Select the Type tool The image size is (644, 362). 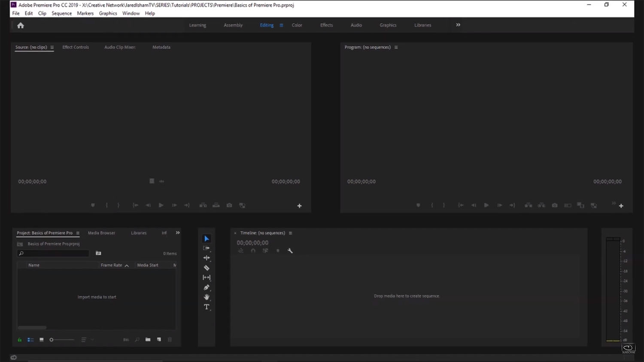[x=207, y=307]
